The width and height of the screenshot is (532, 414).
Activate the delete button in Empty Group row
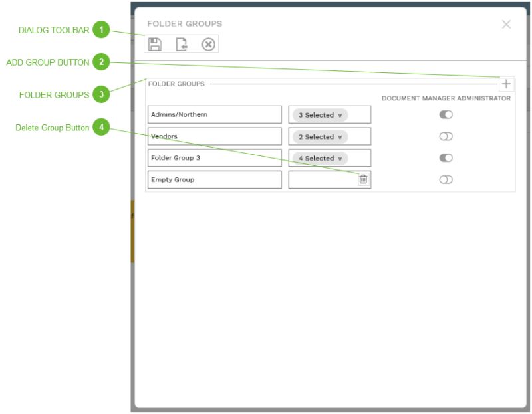pos(362,179)
